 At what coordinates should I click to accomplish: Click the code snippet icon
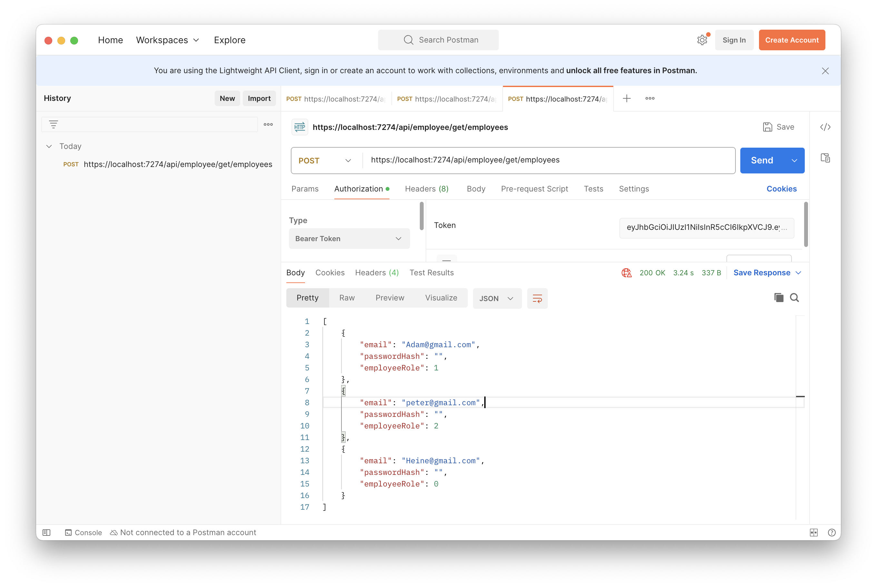825,127
